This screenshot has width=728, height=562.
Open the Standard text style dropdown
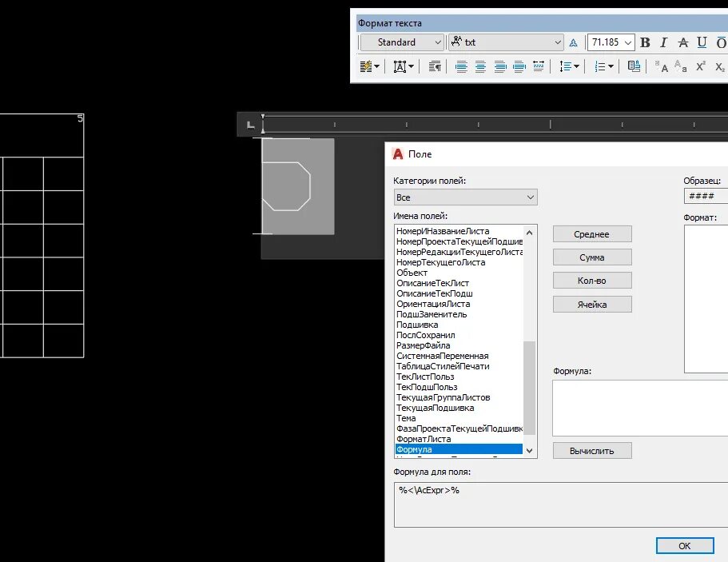pos(402,42)
